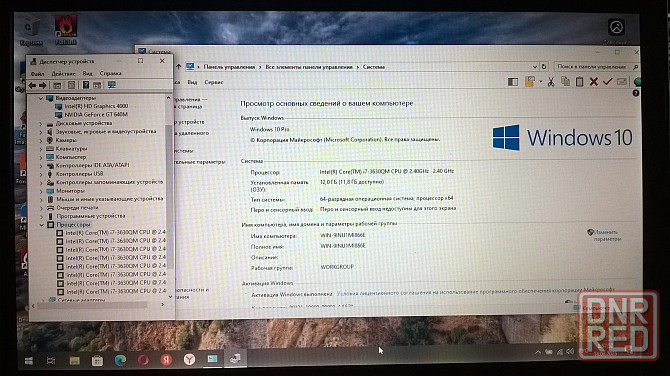Select Очереди печати tree item
The height and width of the screenshot is (376, 670).
click(77, 208)
